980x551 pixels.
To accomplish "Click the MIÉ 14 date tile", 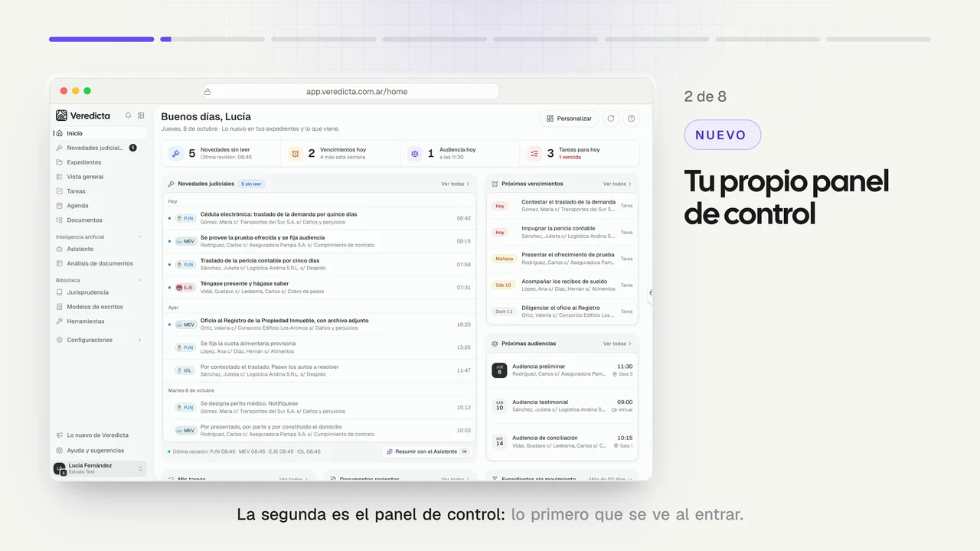I will (499, 442).
